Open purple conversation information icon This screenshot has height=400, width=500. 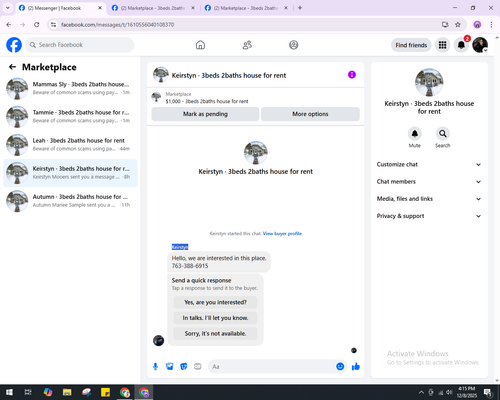click(x=352, y=75)
